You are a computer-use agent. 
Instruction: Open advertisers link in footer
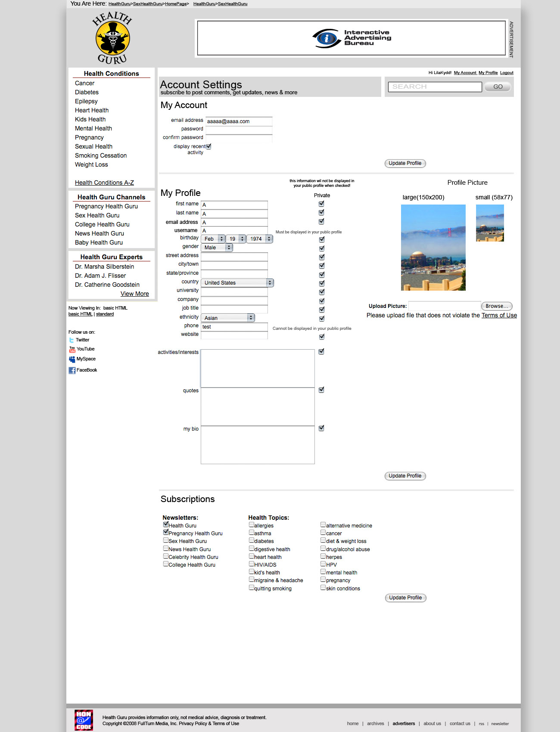(404, 723)
